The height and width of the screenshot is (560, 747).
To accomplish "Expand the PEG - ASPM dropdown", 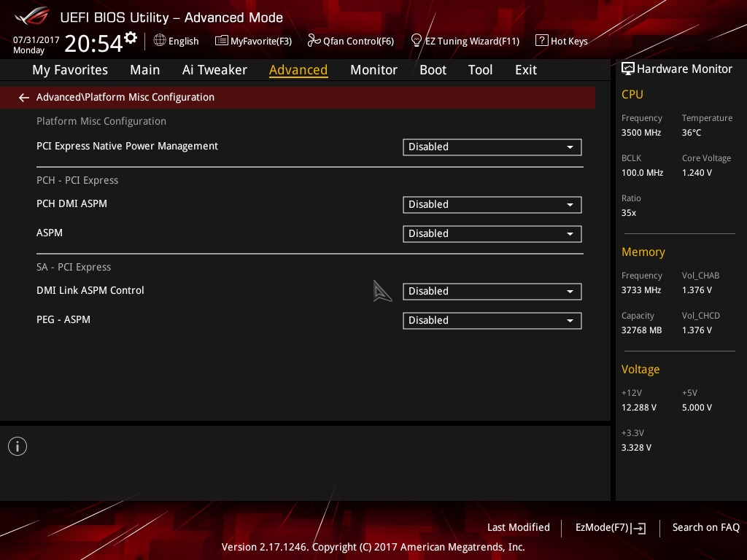I will 492,321.
